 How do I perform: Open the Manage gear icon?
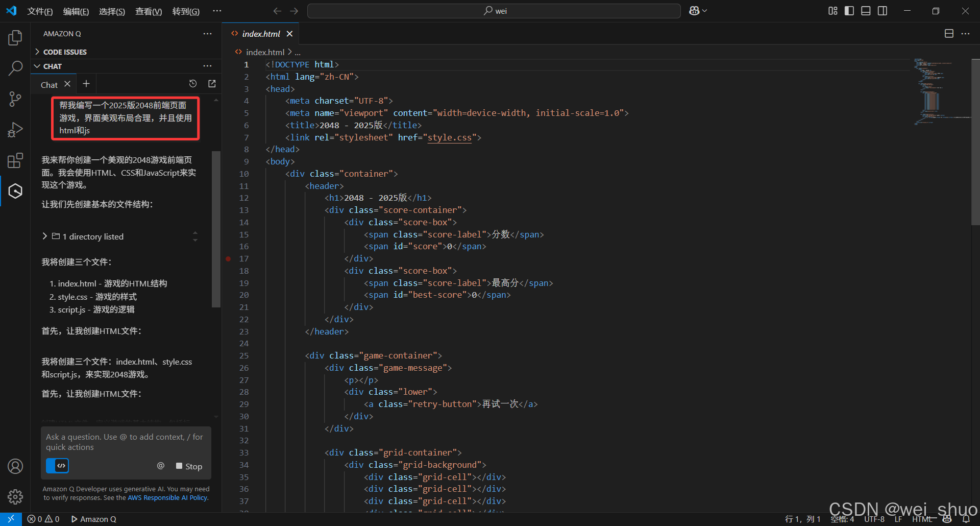15,496
